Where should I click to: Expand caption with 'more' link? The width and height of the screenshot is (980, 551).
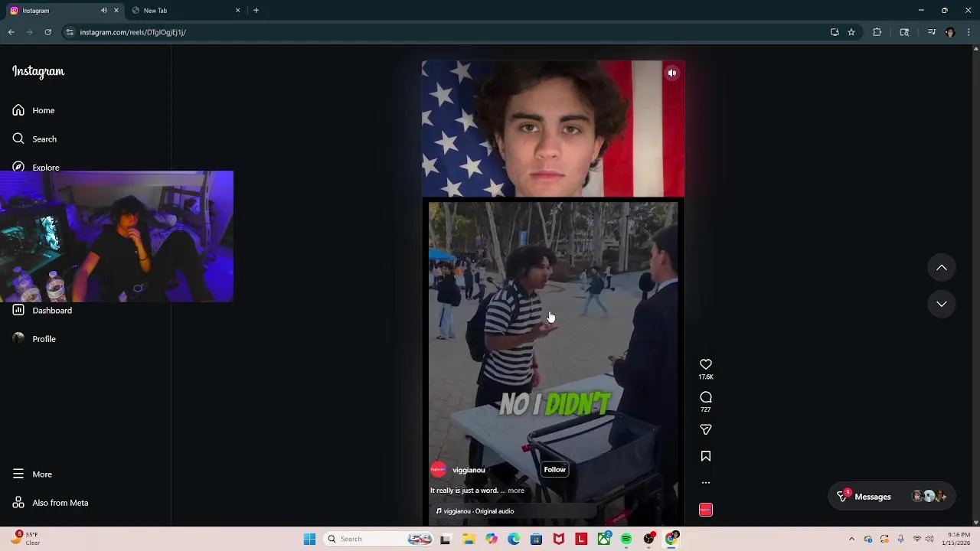click(516, 491)
